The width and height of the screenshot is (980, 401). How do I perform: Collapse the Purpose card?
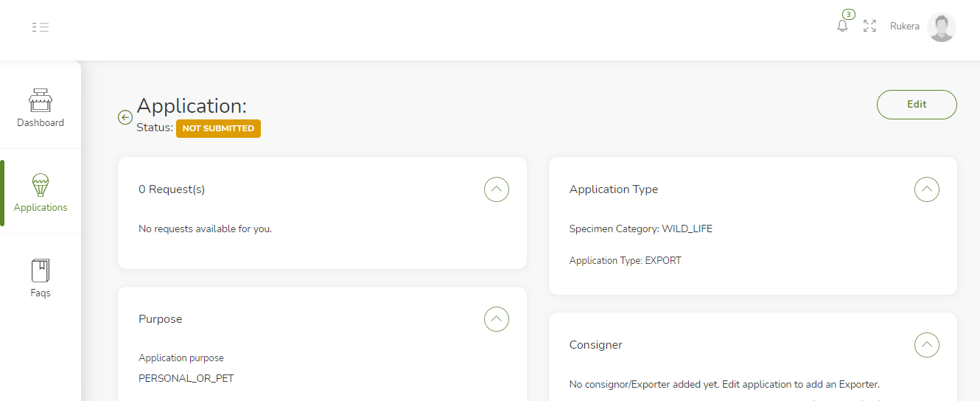click(x=496, y=319)
